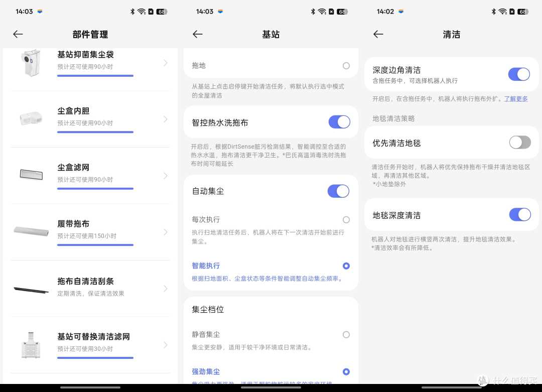The image size is (542, 392).
Task: Enable 优先清洁地毯 switch
Action: (x=520, y=142)
